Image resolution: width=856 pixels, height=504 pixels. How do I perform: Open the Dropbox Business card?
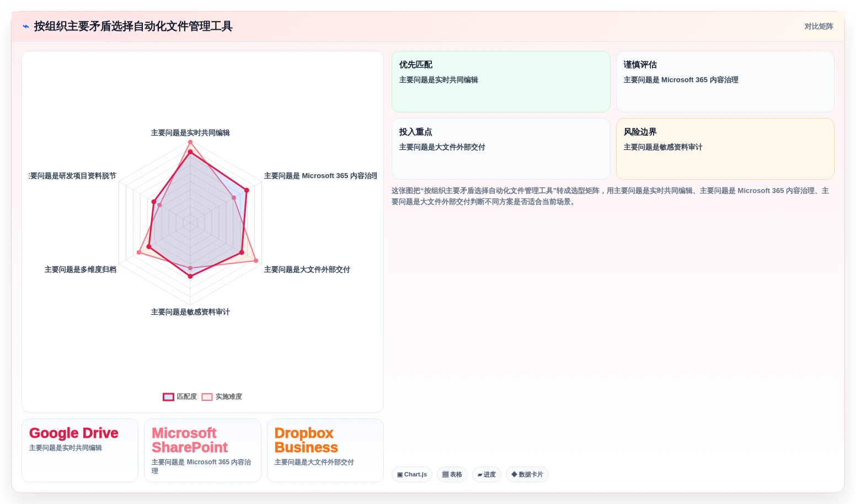click(x=325, y=451)
